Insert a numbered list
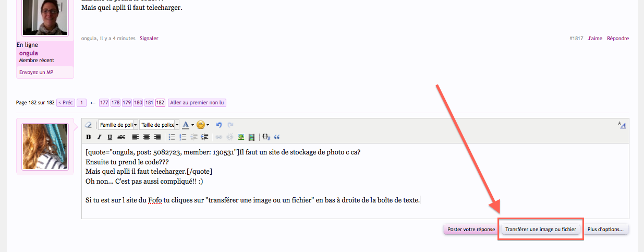 click(x=183, y=137)
